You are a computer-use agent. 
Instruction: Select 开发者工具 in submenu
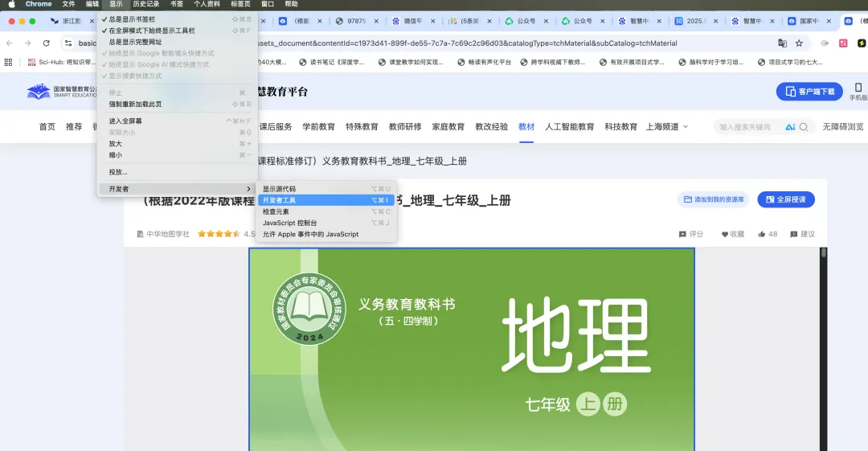tap(326, 200)
